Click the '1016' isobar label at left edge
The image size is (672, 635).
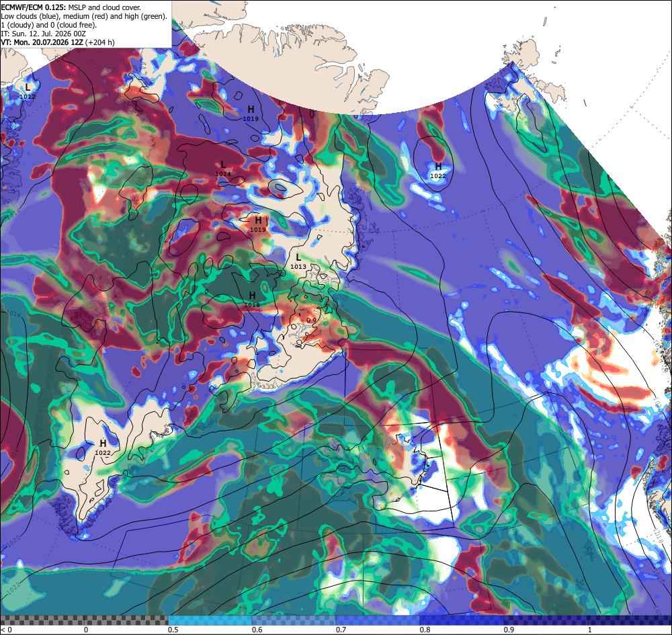tap(15, 314)
